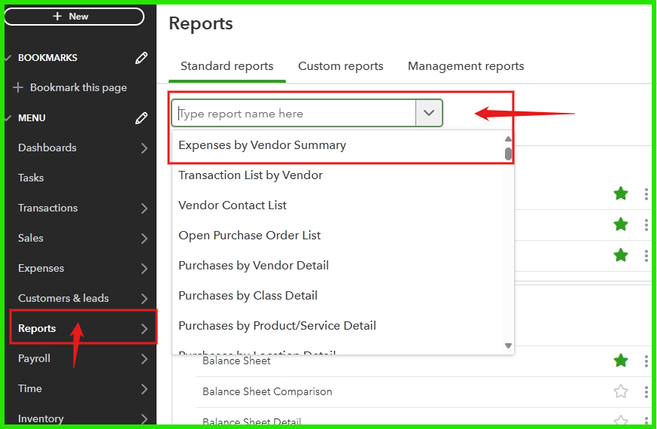Open Sales in sidebar
This screenshot has width=657, height=429.
click(31, 238)
